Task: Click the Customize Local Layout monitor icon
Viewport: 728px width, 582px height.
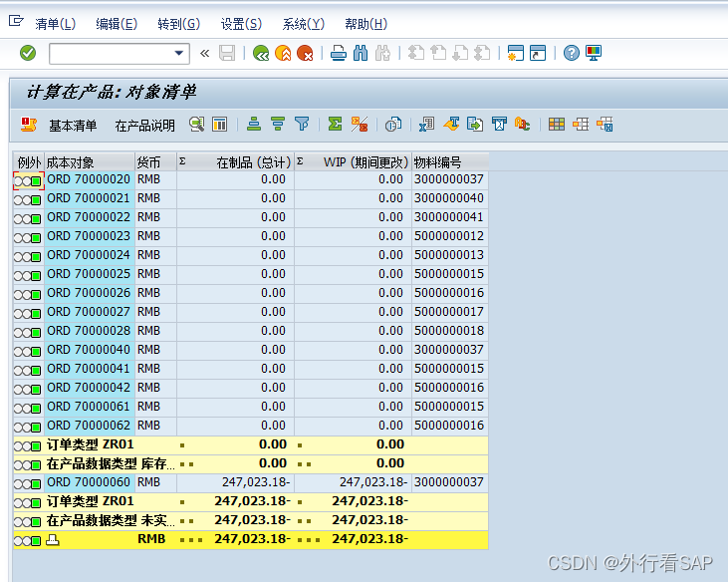Action: pos(594,53)
